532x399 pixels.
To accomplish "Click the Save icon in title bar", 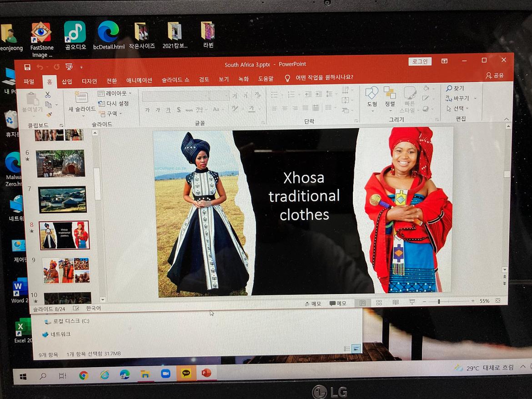I will [27, 67].
